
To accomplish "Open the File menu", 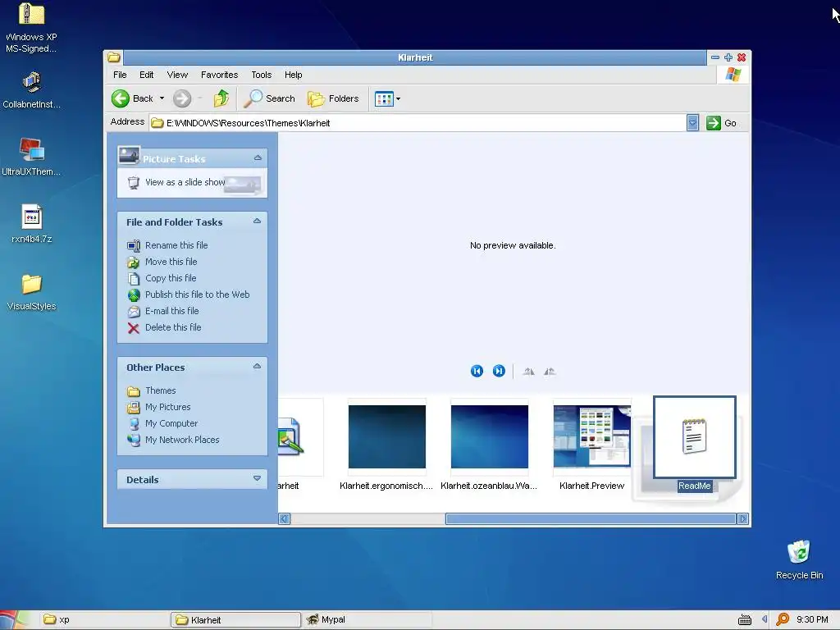I will coord(120,75).
